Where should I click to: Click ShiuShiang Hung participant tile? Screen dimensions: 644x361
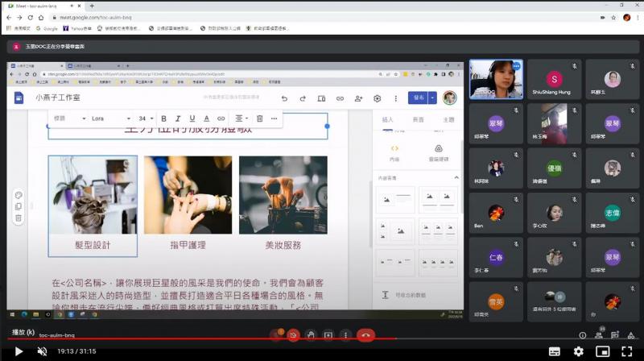[x=554, y=79]
